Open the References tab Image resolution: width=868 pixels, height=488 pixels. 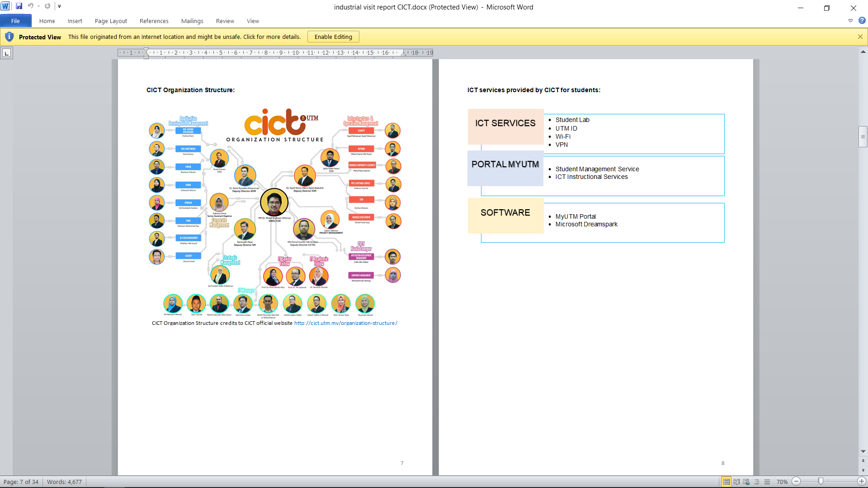click(x=154, y=21)
